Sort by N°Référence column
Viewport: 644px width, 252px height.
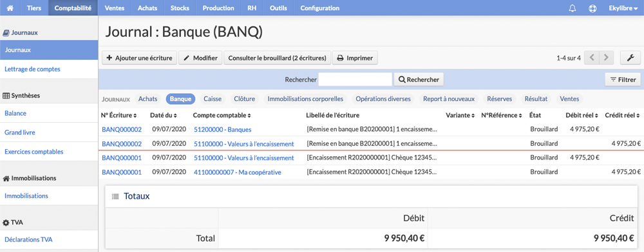pos(502,116)
